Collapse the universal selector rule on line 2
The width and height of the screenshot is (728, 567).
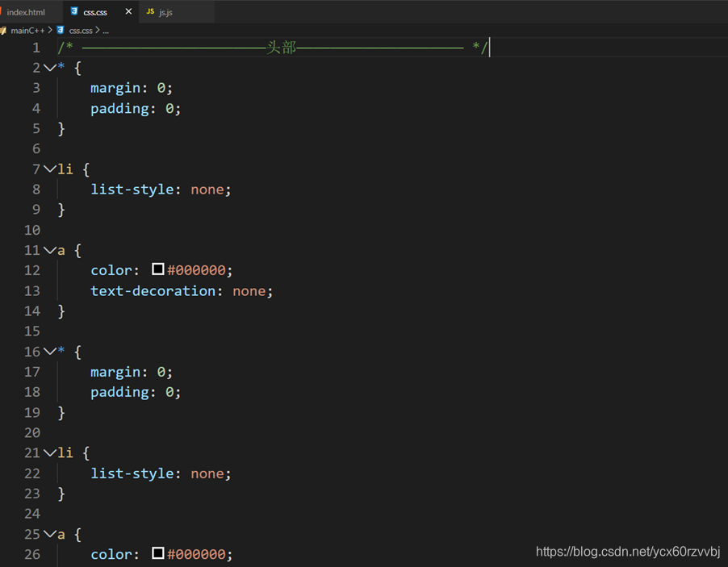coord(51,68)
